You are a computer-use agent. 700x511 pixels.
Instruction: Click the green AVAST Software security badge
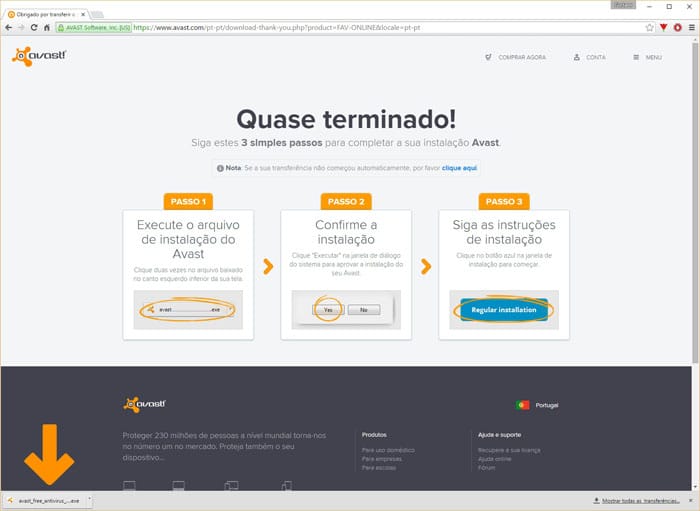[94, 28]
